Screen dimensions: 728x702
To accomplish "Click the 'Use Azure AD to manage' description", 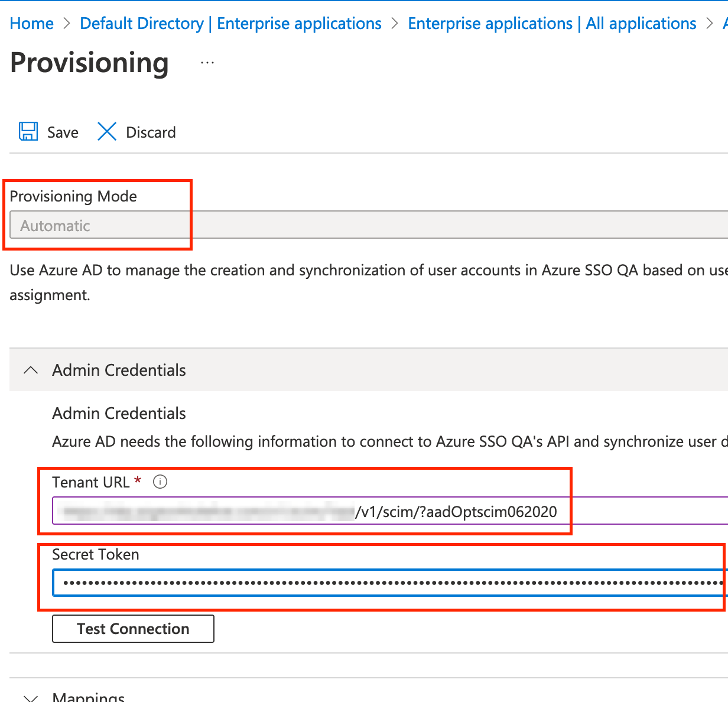I will (x=369, y=282).
